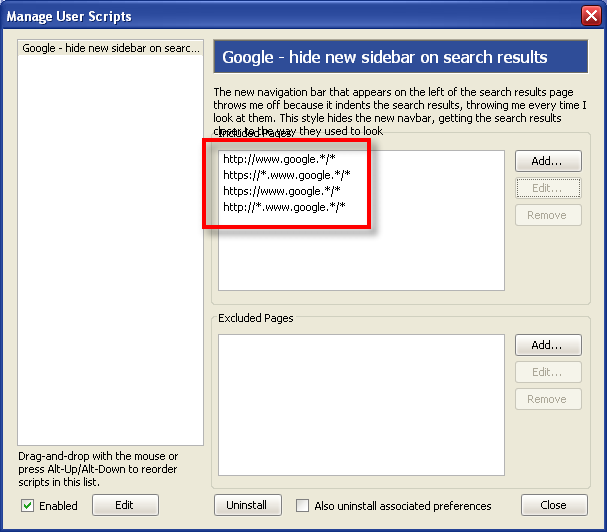Click Remove button for Included Pages
This screenshot has width=607, height=532.
[548, 215]
